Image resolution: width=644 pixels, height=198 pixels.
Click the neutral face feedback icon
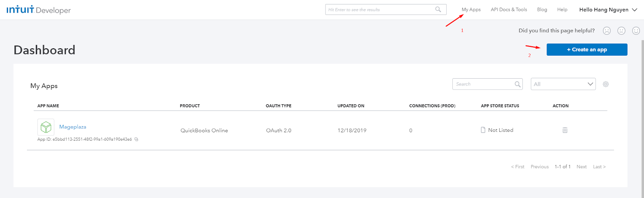[x=621, y=31]
